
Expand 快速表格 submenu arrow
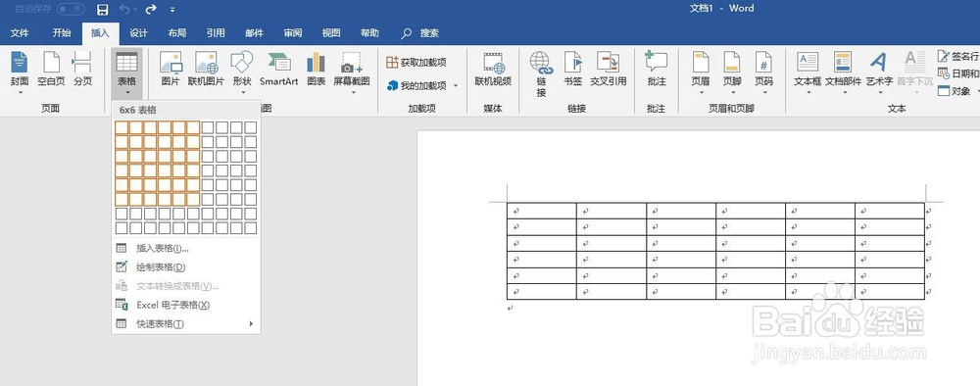pyautogui.click(x=251, y=323)
